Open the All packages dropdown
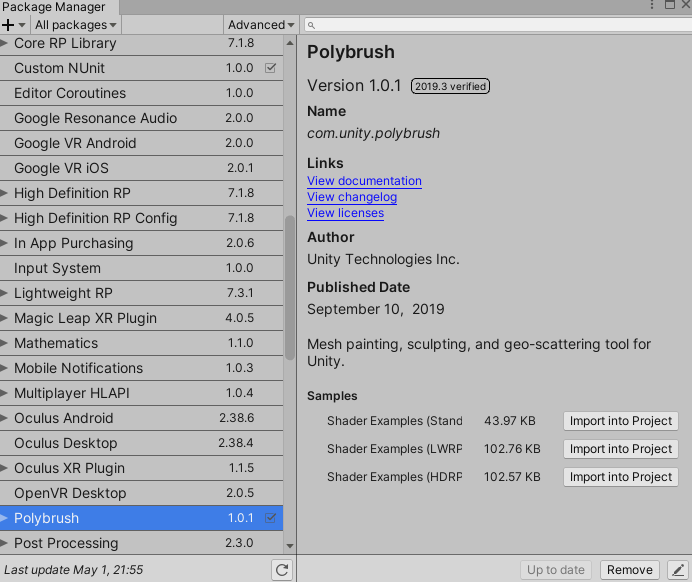The image size is (692, 582). (75, 25)
